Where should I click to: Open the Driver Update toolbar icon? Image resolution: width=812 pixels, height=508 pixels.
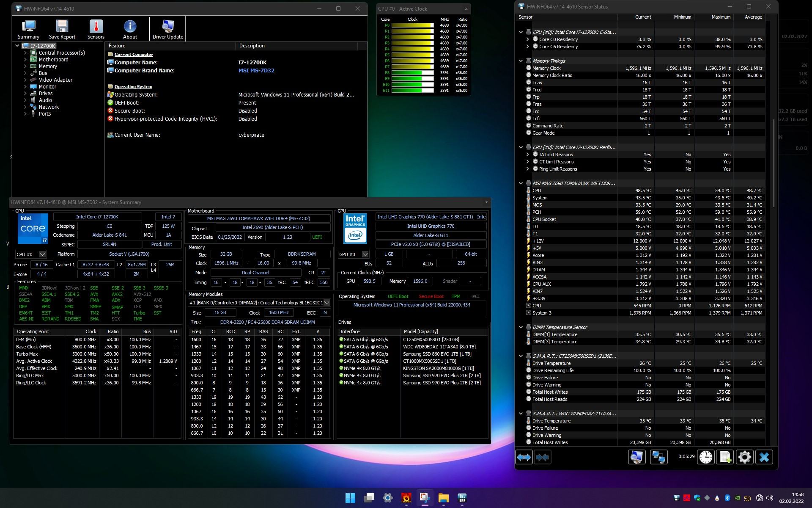(x=168, y=30)
